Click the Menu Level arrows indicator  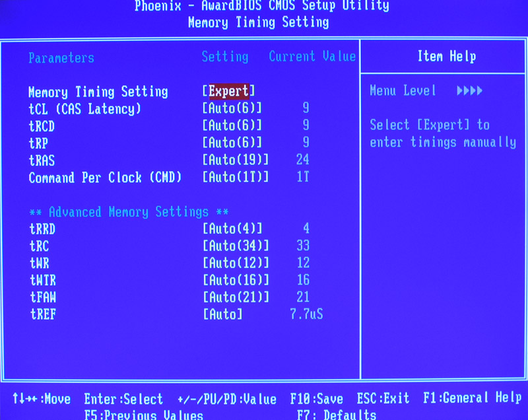click(470, 90)
